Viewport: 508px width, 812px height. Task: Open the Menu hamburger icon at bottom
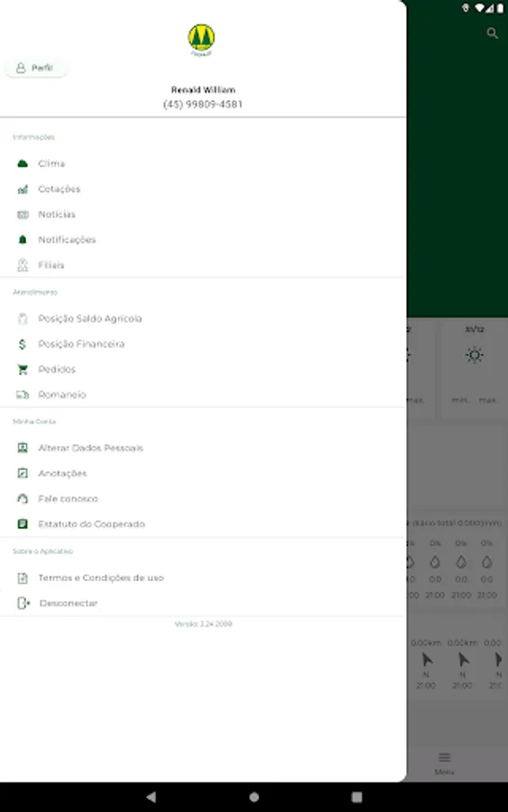(x=444, y=758)
